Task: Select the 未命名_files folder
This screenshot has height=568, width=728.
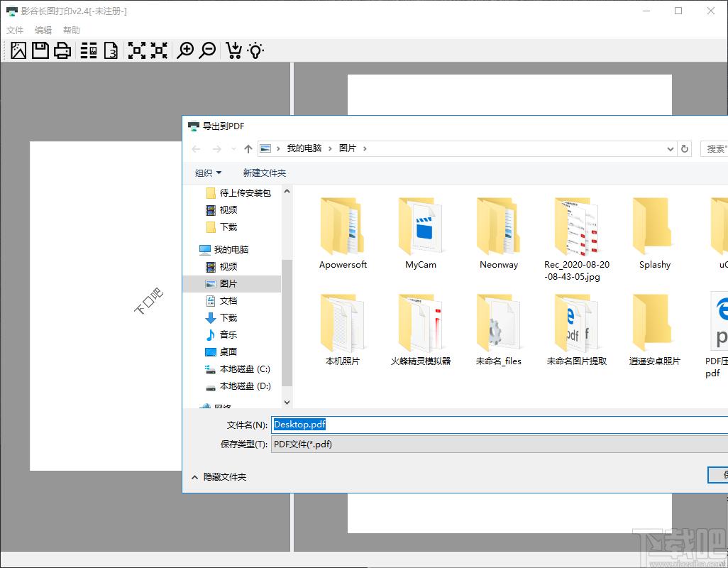Action: (x=499, y=329)
